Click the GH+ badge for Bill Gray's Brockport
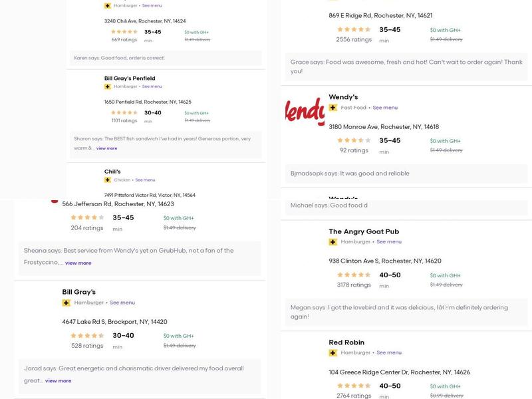532x399 pixels. 66,303
